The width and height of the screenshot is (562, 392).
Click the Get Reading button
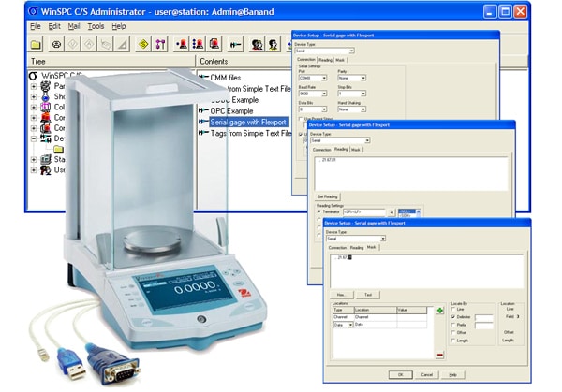328,196
